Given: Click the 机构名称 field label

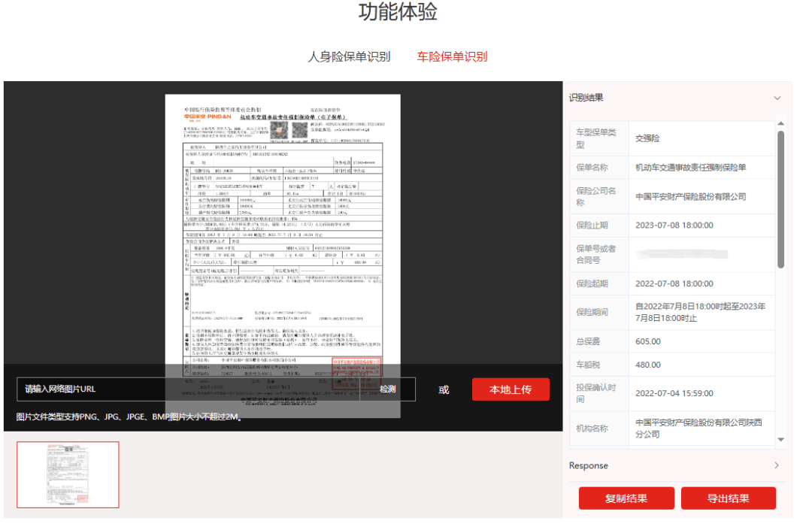Looking at the screenshot, I should (592, 429).
